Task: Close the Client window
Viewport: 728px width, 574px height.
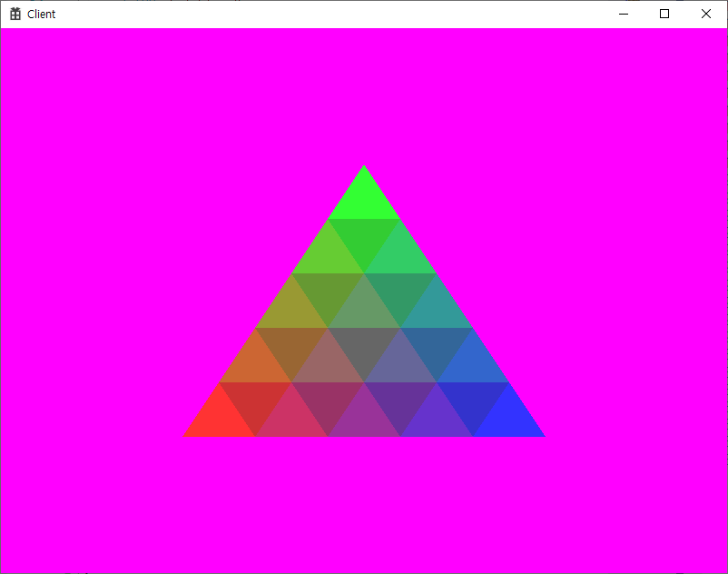Action: click(x=705, y=14)
